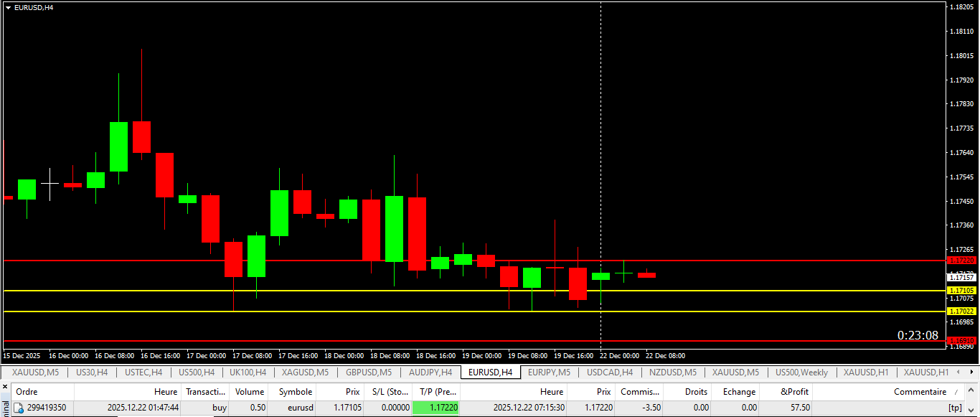Switch to the AUDJPY,H4 chart tab

430,373
